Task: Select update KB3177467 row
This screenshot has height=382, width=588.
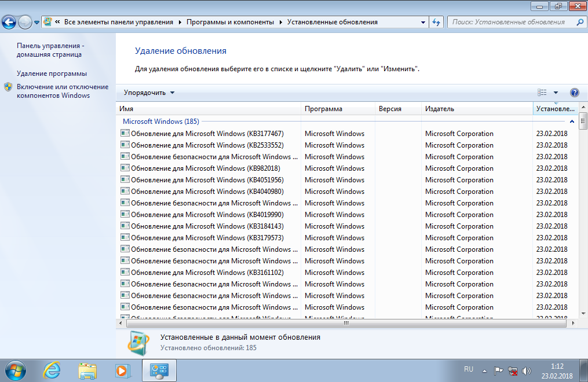Action: (347, 133)
